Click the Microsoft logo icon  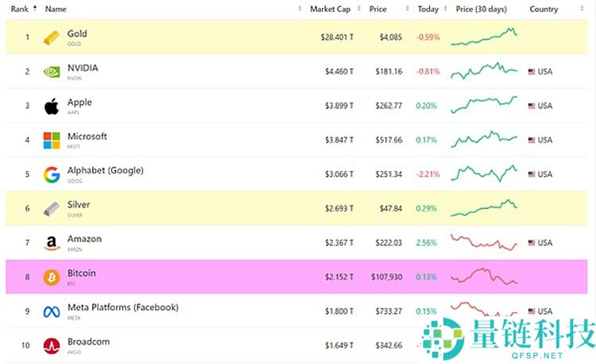pos(51,140)
